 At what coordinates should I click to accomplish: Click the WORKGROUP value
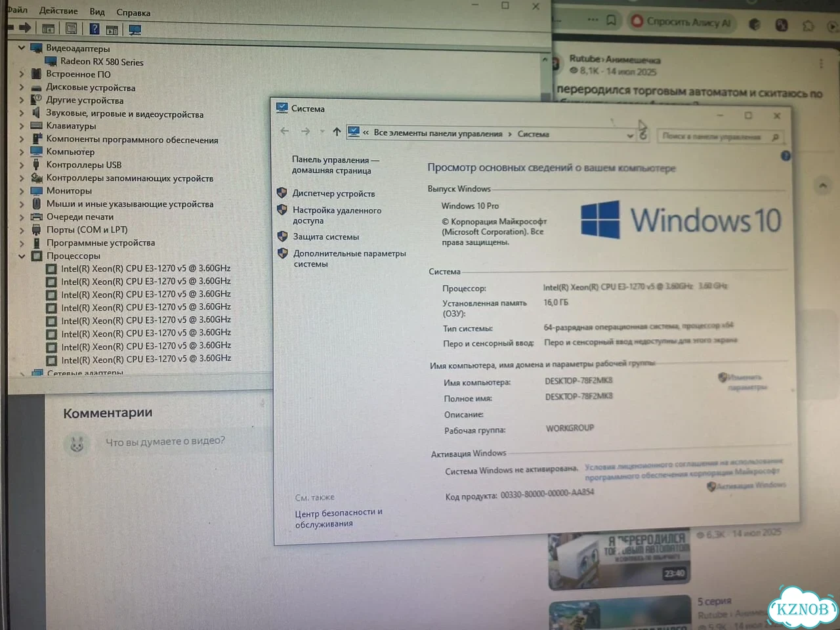[570, 428]
